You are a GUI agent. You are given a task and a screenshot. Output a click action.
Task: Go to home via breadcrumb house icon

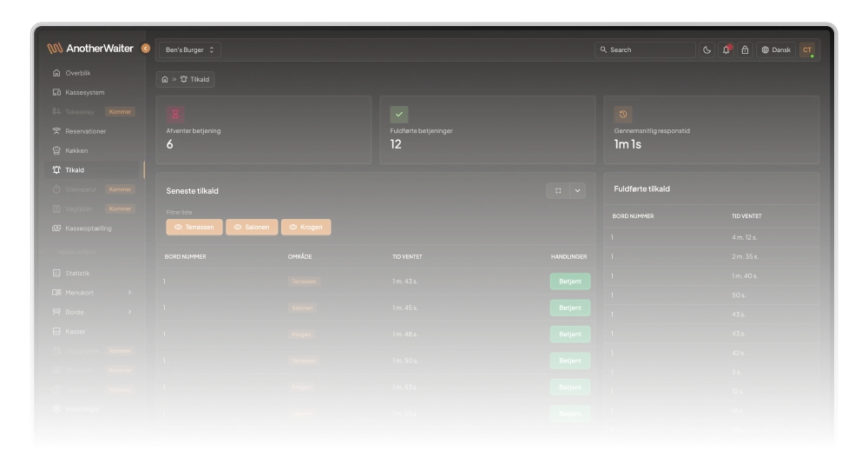coord(164,79)
